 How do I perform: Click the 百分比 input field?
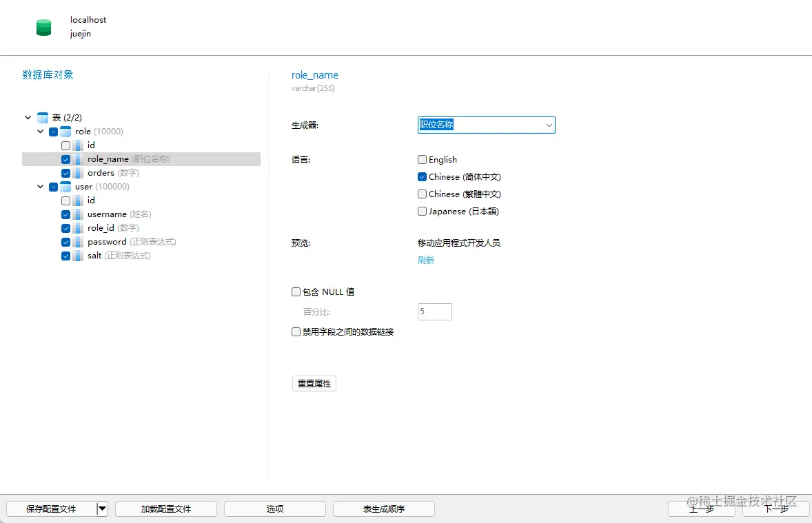pos(434,311)
